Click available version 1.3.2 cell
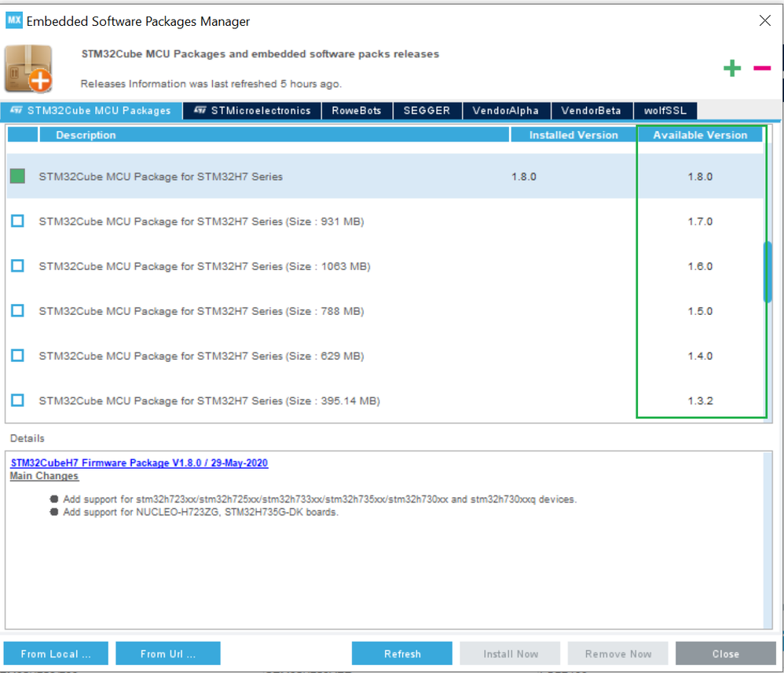Viewport: 784px width, 673px height. click(x=700, y=401)
